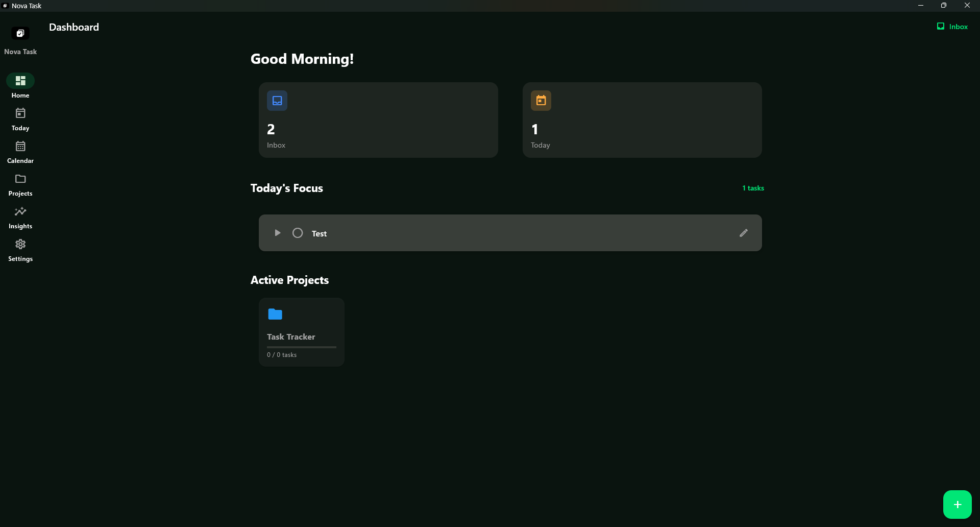Click the Test task title
Screen dimensions: 980x527
(319, 233)
